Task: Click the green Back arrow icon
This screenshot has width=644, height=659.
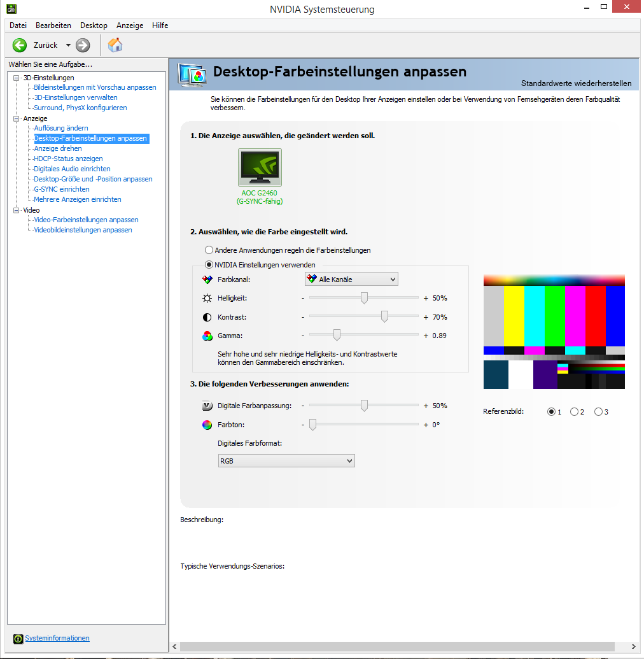Action: 19,45
